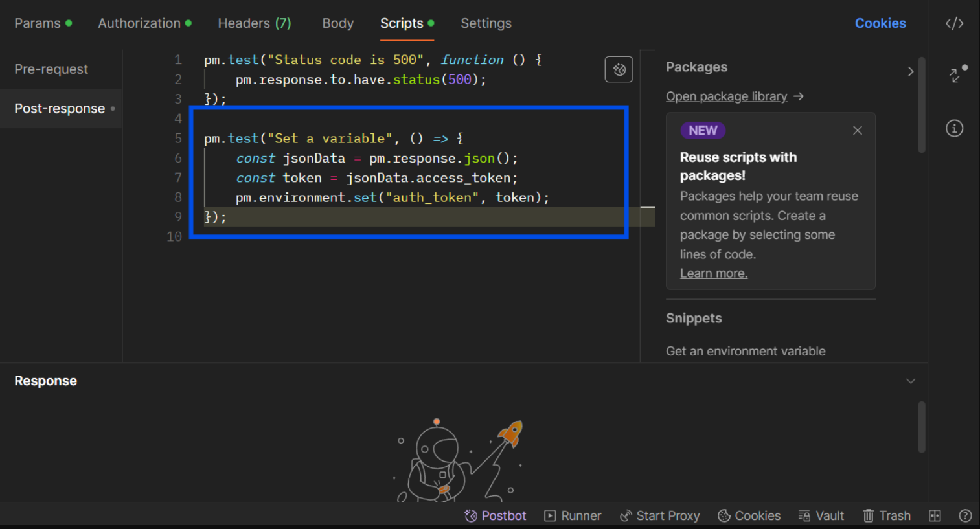This screenshot has width=980, height=529.
Task: Click jsonData.access_token in line 7
Action: pyautogui.click(x=428, y=177)
